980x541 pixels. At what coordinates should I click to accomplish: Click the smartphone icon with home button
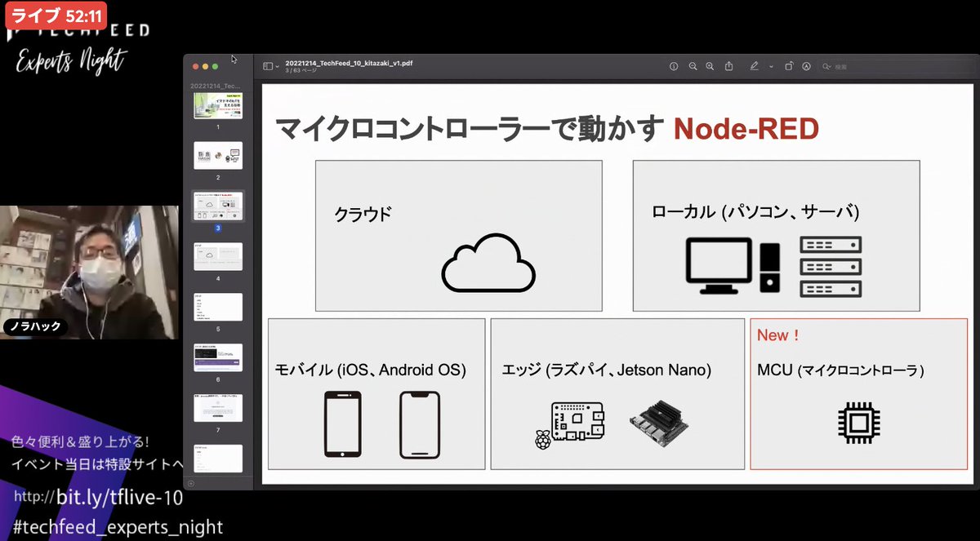343,424
